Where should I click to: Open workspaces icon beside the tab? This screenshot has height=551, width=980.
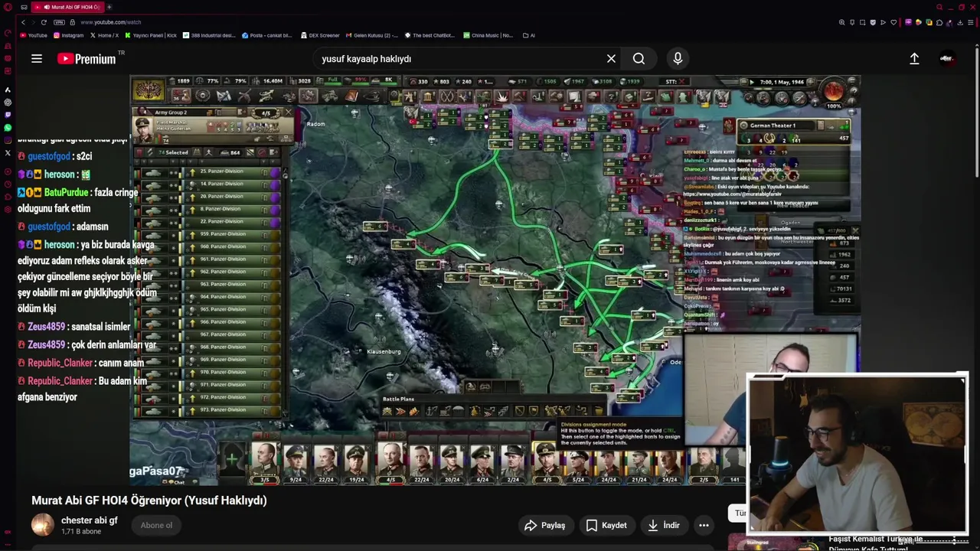tap(24, 7)
